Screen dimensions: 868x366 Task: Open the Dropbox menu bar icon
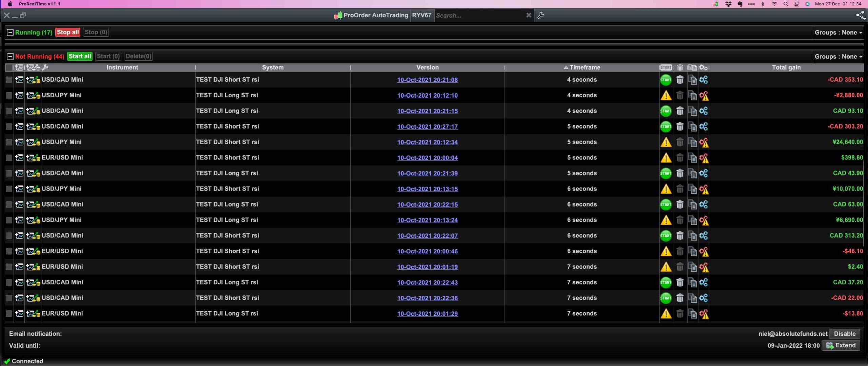[x=728, y=4]
